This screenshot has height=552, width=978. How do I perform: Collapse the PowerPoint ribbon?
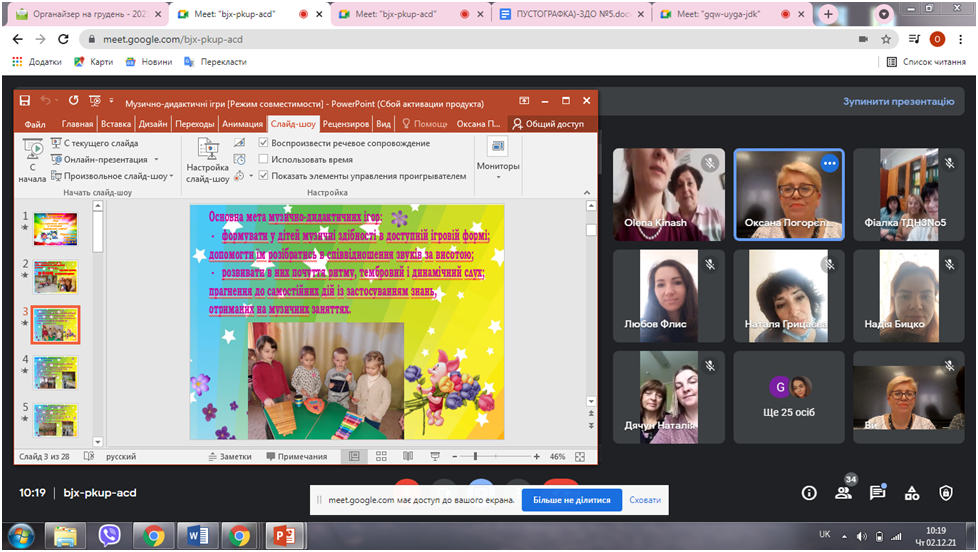586,192
